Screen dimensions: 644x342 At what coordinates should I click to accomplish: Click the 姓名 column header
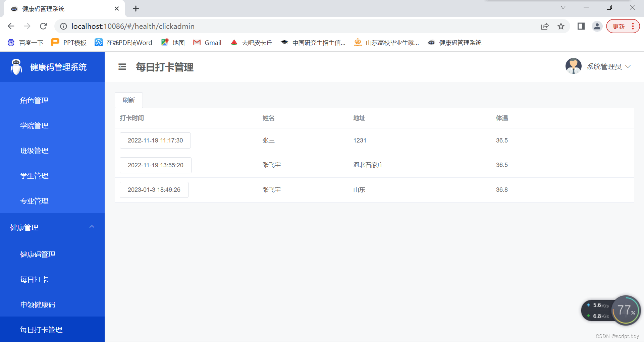269,118
